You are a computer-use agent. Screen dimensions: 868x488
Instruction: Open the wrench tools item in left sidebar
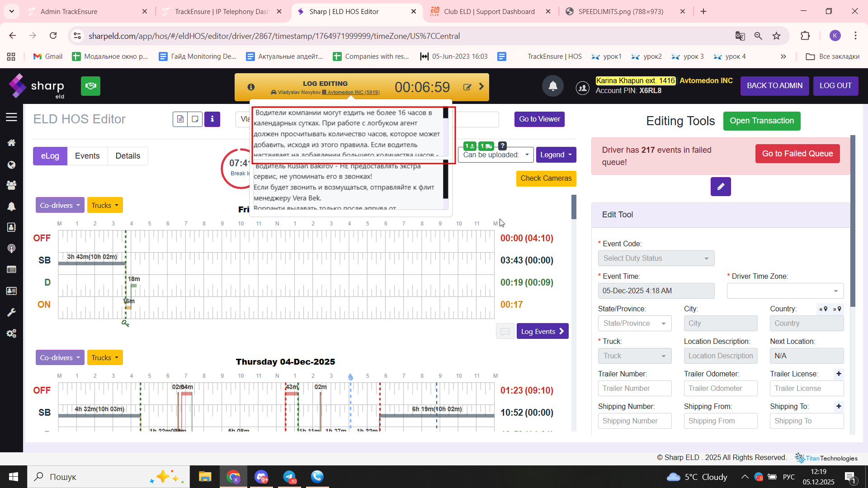pyautogui.click(x=11, y=312)
